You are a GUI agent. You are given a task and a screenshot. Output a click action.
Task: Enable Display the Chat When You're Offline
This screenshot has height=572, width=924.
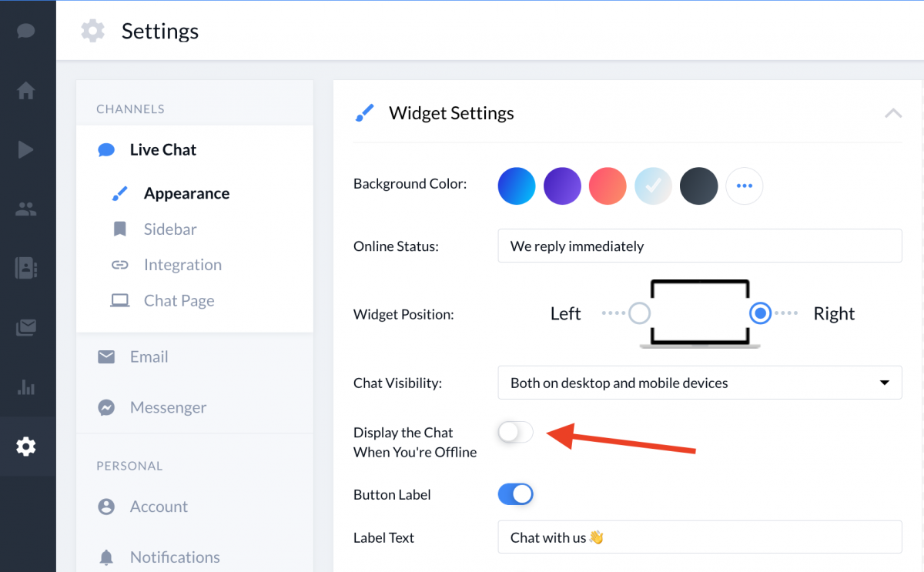coord(515,433)
